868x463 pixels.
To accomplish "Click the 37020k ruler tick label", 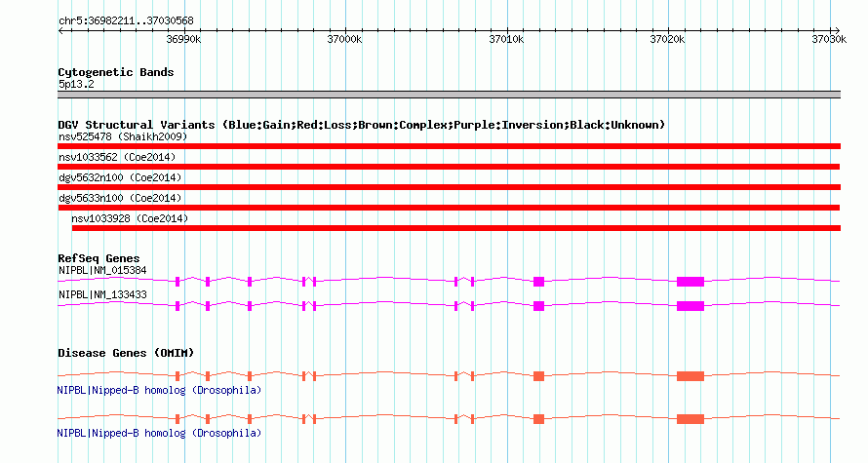I will (x=667, y=39).
